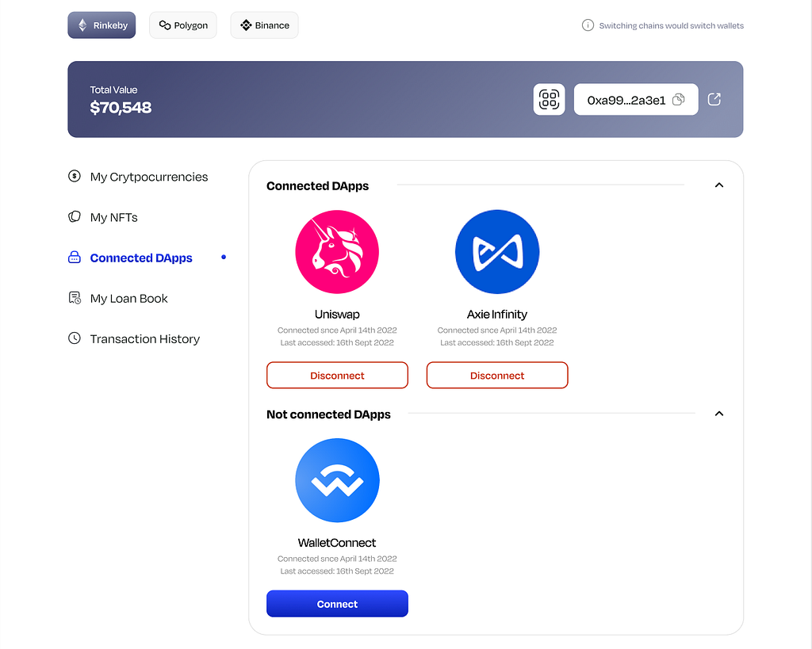812x649 pixels.
Task: Click the Loan Book icon
Action: coord(75,298)
